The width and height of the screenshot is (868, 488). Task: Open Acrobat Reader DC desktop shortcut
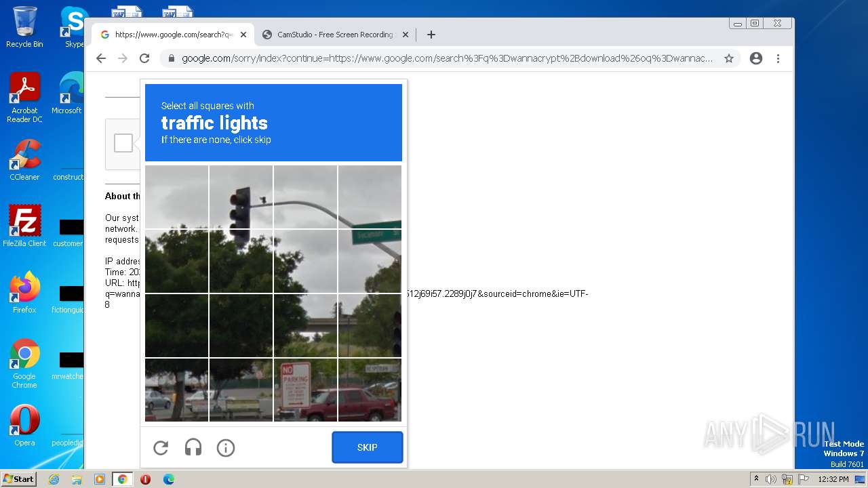pyautogui.click(x=24, y=98)
